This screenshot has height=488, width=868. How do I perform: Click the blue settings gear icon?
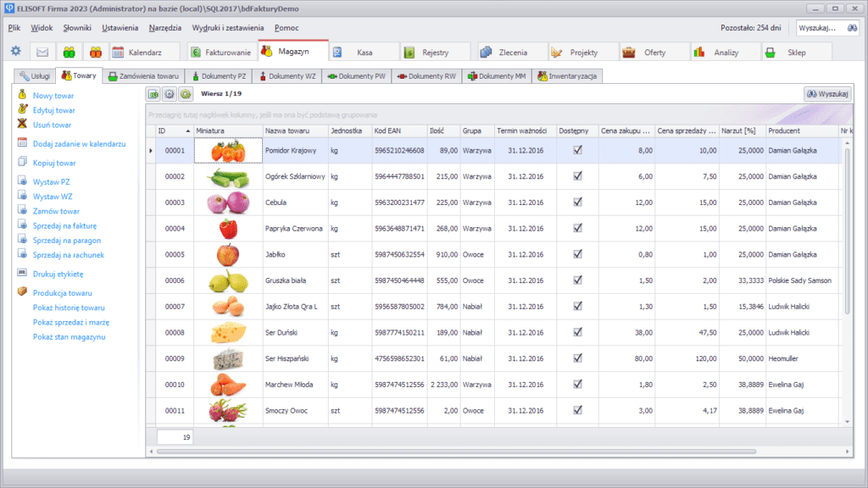(x=16, y=52)
